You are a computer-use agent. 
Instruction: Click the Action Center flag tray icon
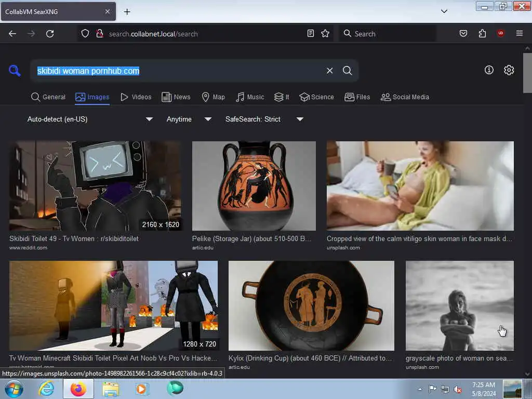click(432, 389)
